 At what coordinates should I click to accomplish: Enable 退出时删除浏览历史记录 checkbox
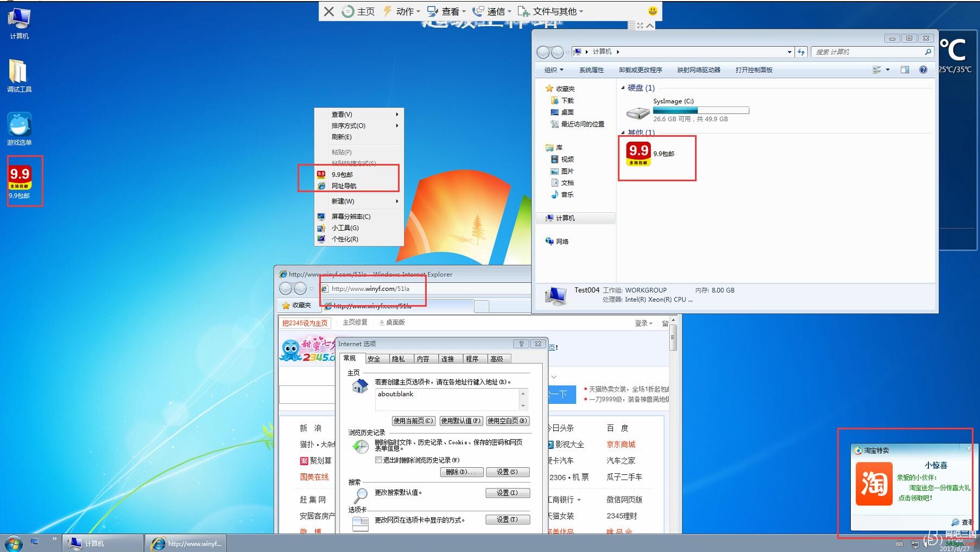pyautogui.click(x=378, y=460)
